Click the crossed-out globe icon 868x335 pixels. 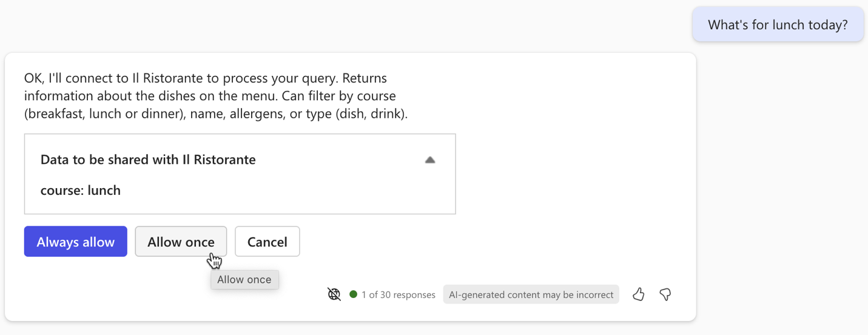334,295
